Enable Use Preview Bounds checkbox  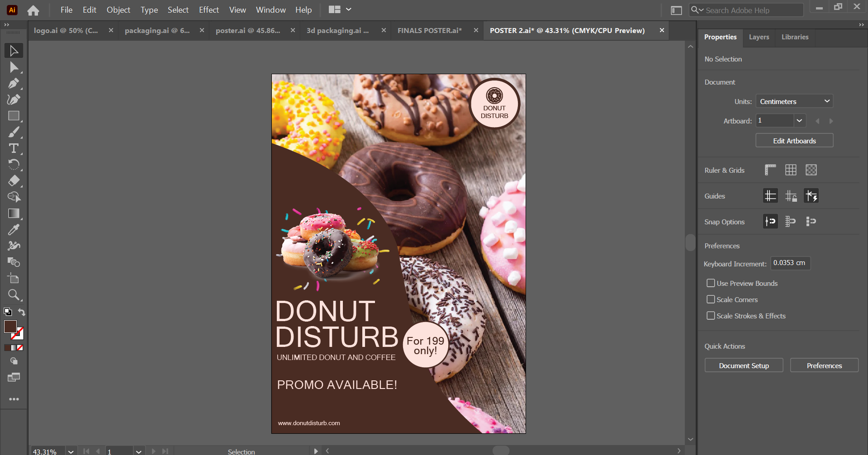coord(711,283)
